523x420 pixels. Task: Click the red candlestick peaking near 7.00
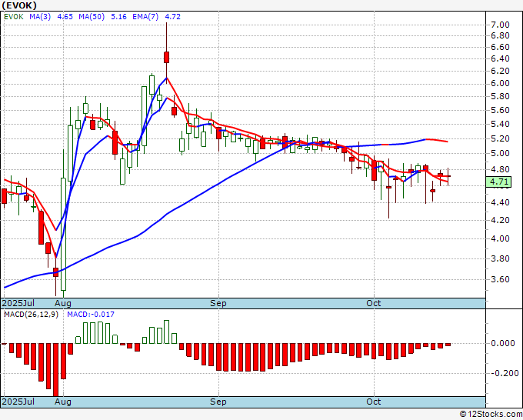point(166,57)
